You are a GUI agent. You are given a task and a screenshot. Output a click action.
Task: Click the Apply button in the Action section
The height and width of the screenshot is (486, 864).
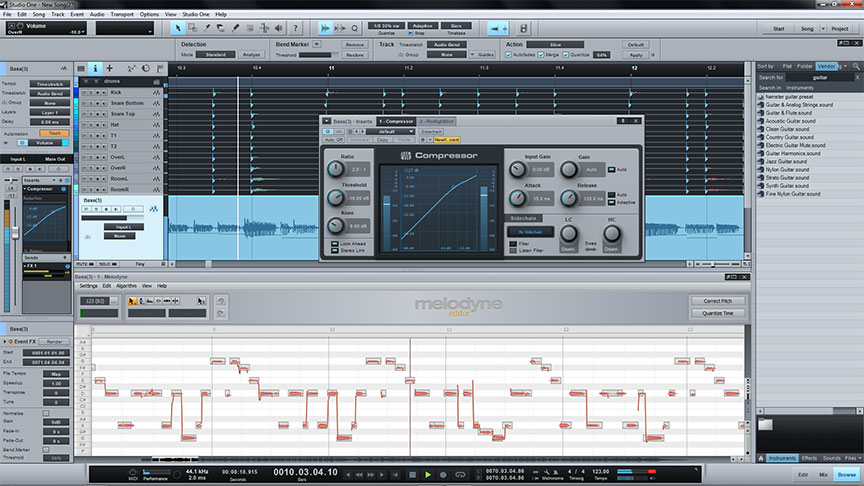coord(636,55)
